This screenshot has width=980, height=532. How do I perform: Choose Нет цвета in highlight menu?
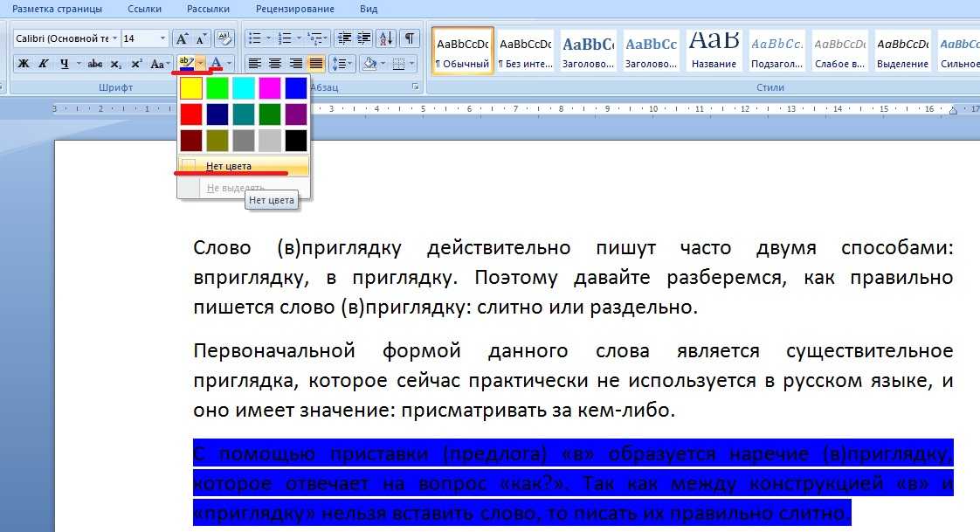(243, 166)
